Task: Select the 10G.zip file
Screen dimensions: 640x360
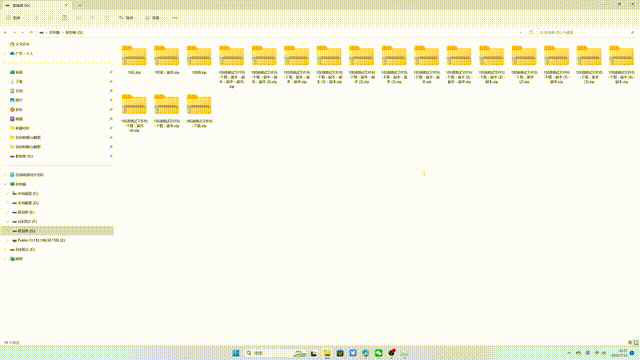Action: 134,60
